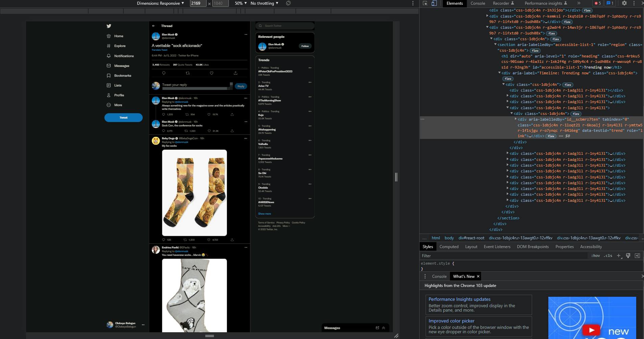Open Bookmarks in the Twitter sidebar

click(119, 75)
